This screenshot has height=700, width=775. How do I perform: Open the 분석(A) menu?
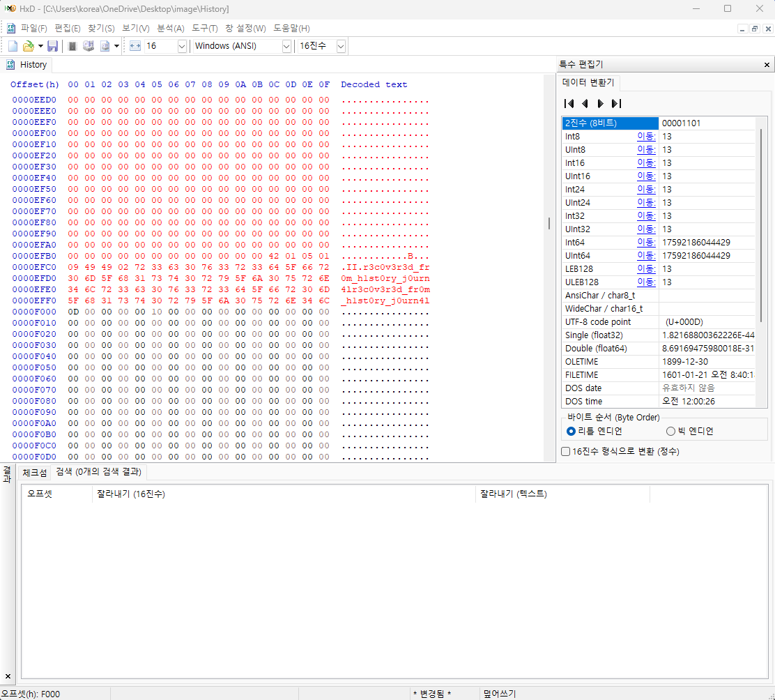click(170, 29)
